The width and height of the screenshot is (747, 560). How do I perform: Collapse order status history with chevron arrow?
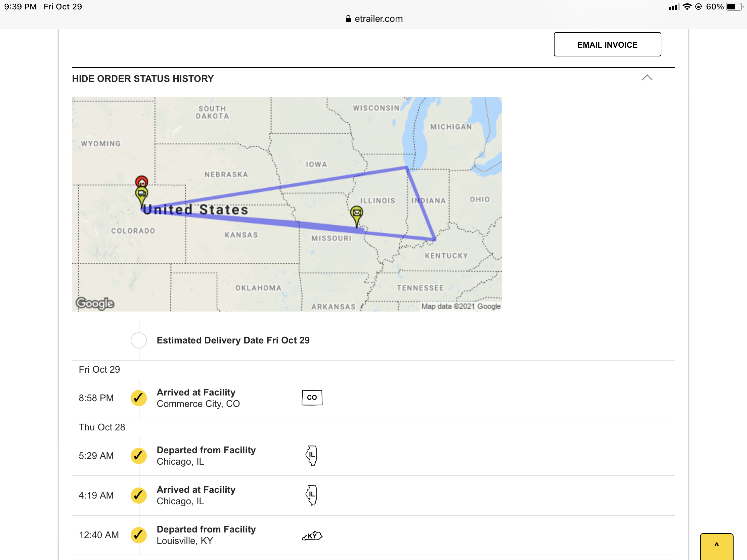click(647, 78)
